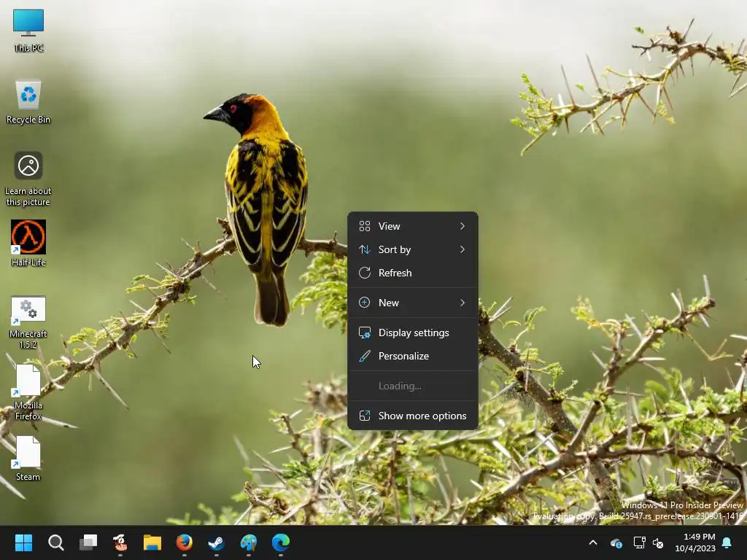
Task: Choose New in the context menu
Action: click(x=413, y=303)
